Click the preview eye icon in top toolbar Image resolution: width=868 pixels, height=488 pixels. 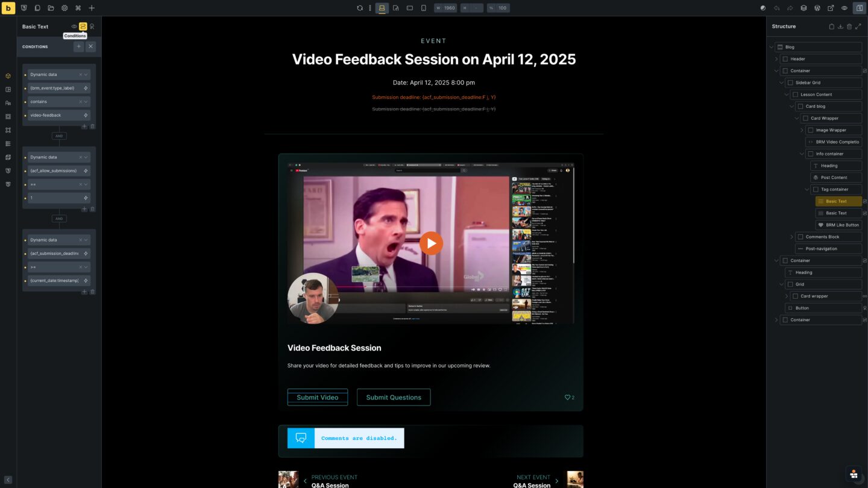point(844,8)
